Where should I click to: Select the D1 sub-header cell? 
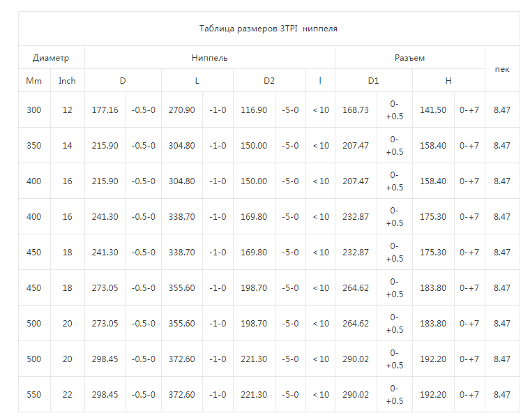(374, 81)
